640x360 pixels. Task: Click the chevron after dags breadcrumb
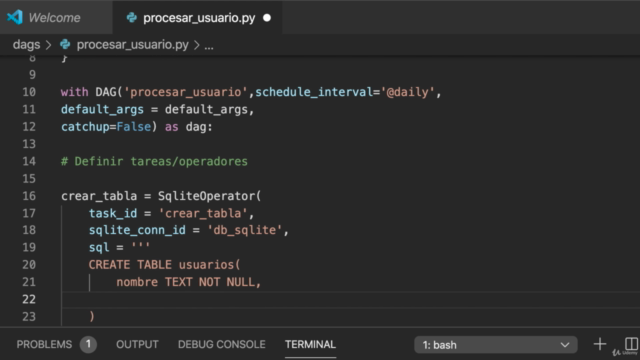tap(49, 45)
